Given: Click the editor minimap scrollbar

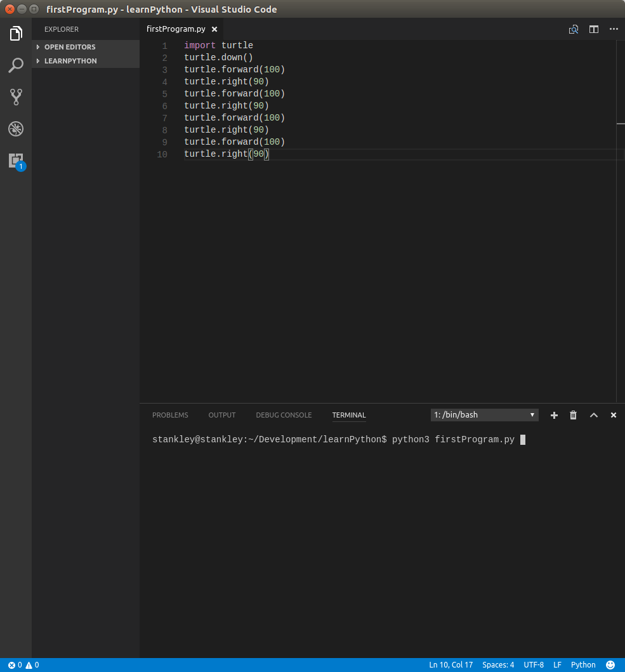Looking at the screenshot, I should pyautogui.click(x=621, y=221).
